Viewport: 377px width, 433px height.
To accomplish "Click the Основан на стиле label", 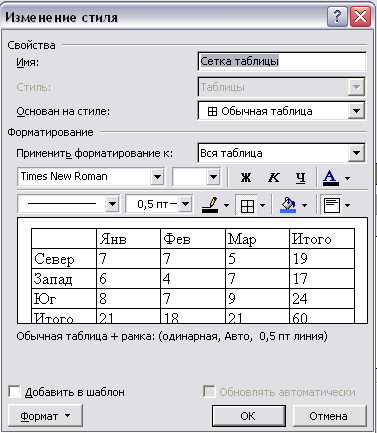I will 63,111.
